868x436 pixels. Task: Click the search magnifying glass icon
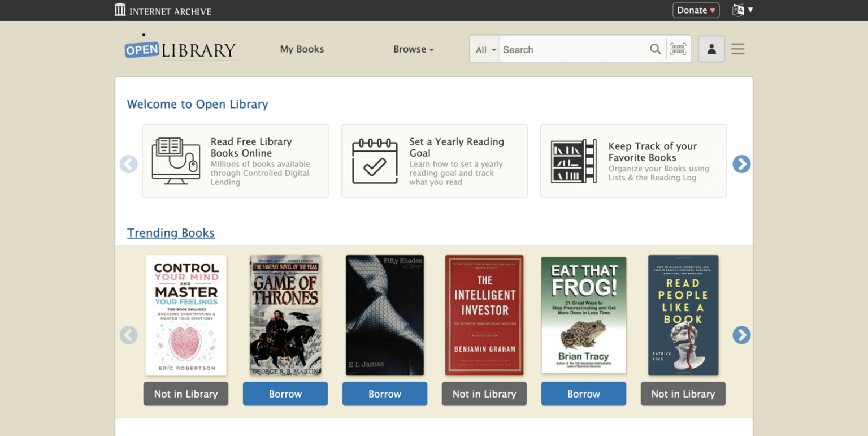[x=655, y=49]
